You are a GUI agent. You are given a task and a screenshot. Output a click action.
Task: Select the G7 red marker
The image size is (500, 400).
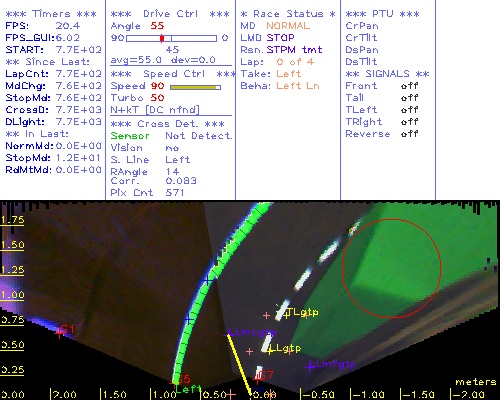[257, 378]
